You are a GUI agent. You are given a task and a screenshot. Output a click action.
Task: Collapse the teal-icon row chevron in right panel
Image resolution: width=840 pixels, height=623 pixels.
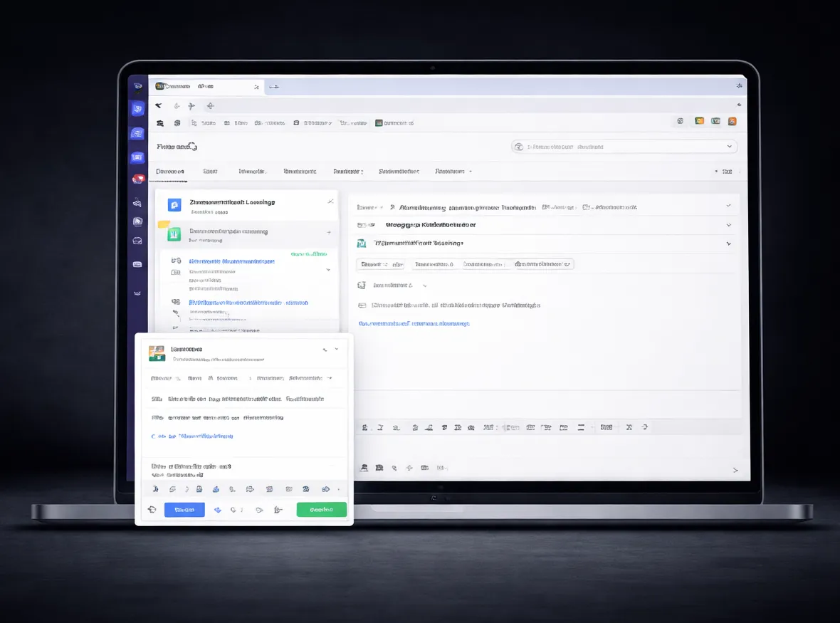tap(728, 244)
